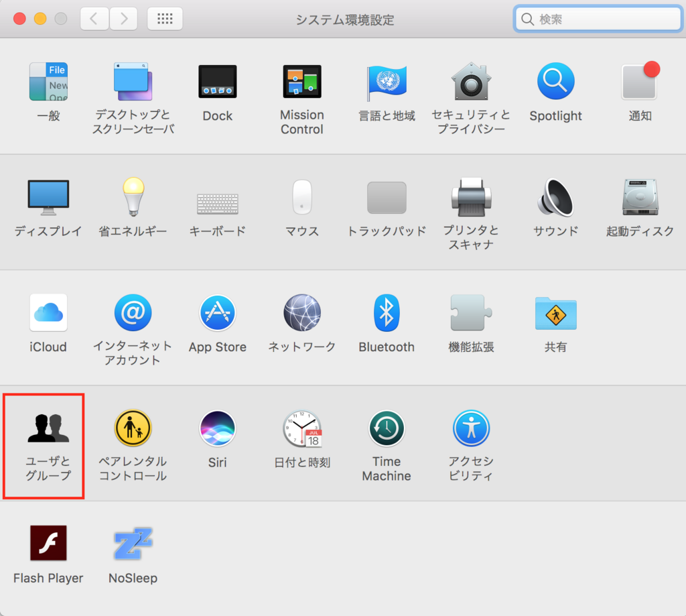686x616 pixels.
Task: Open Time Machine preferences
Action: pyautogui.click(x=387, y=428)
